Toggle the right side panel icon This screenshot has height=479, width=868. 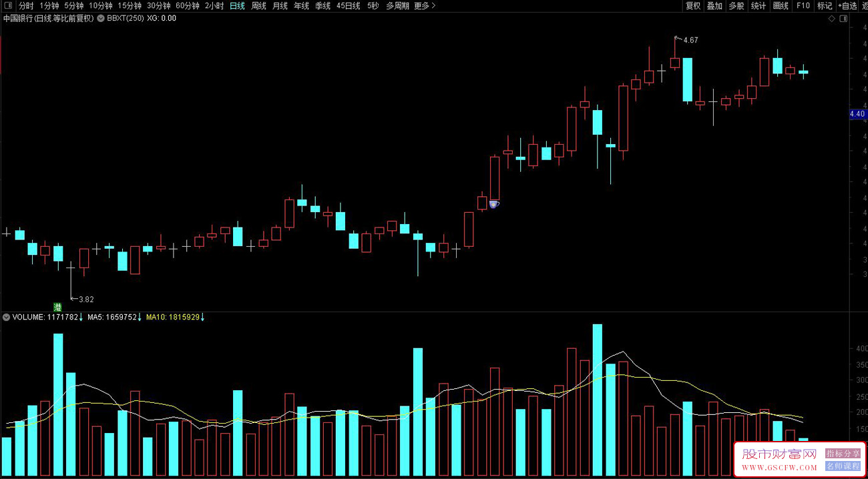click(844, 19)
